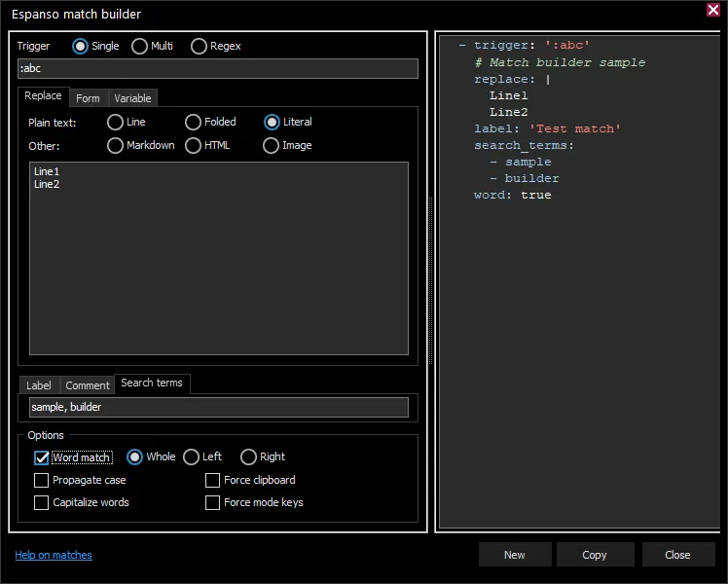Open the Help on matches link
728x584 pixels.
pyautogui.click(x=54, y=555)
